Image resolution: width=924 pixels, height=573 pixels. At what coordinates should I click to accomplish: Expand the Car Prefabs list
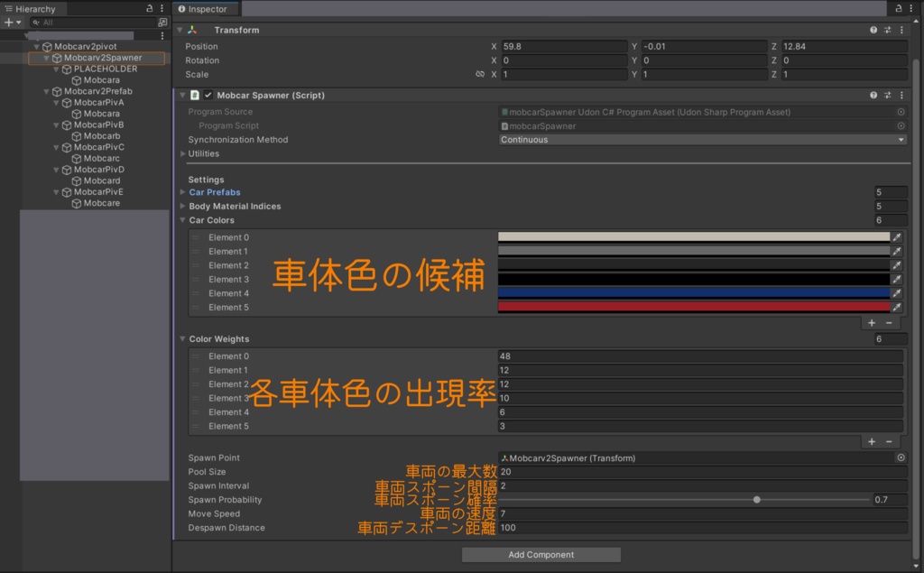186,192
